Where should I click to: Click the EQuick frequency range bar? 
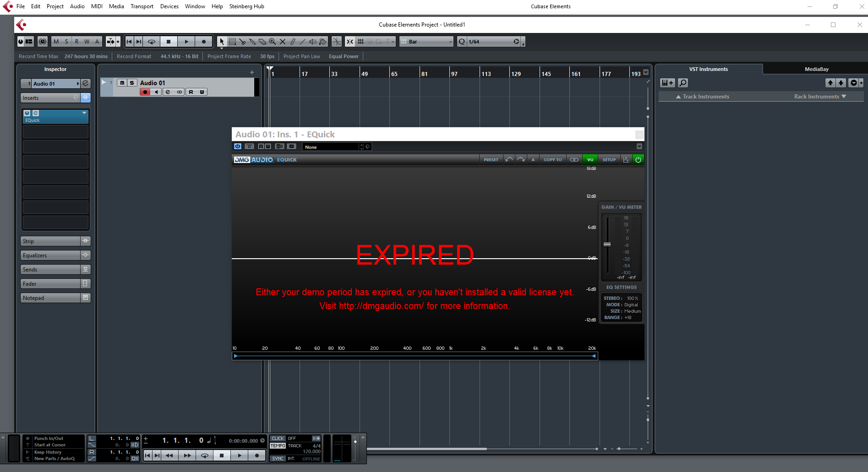415,356
